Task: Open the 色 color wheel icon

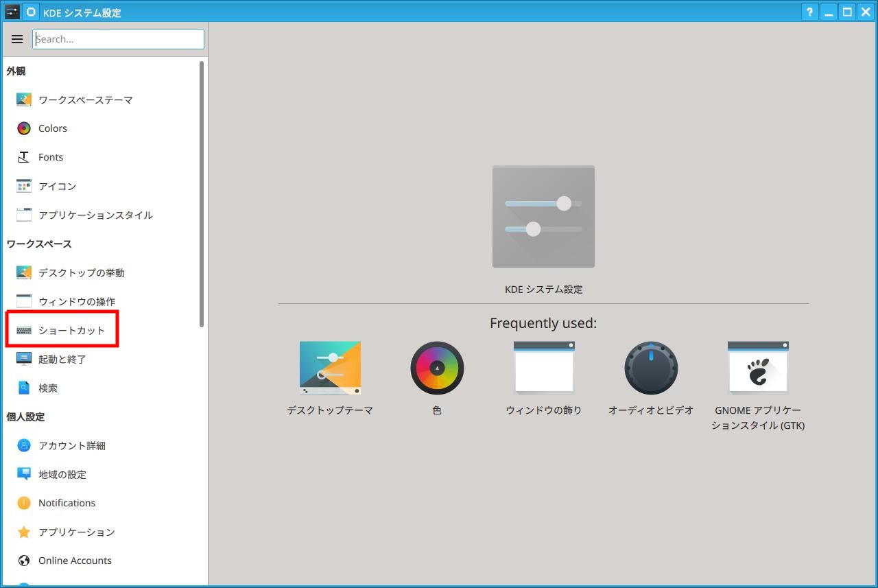Action: point(437,368)
